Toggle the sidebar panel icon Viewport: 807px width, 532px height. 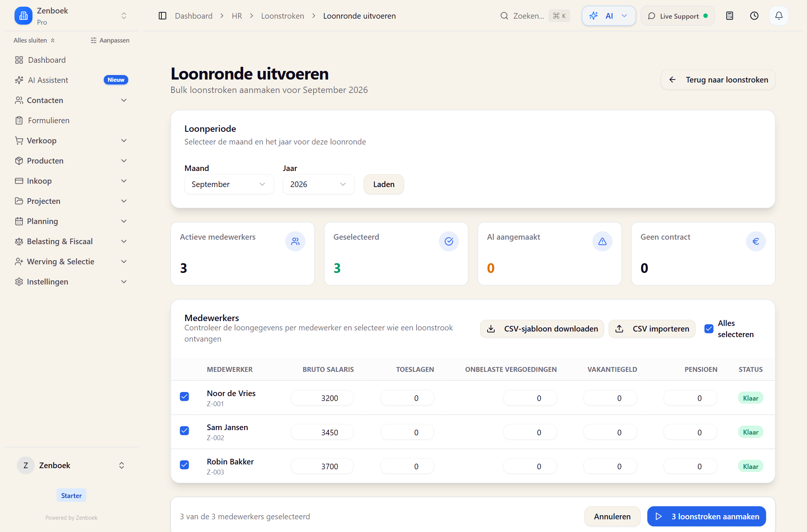point(162,16)
